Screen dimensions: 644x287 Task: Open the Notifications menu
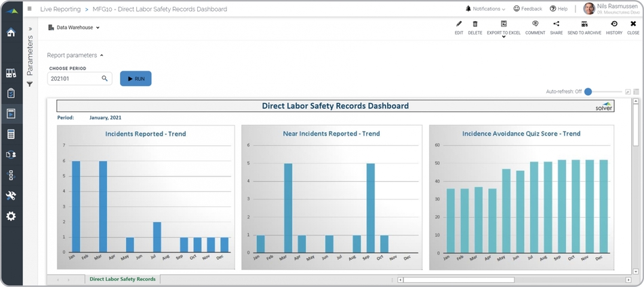click(x=485, y=9)
